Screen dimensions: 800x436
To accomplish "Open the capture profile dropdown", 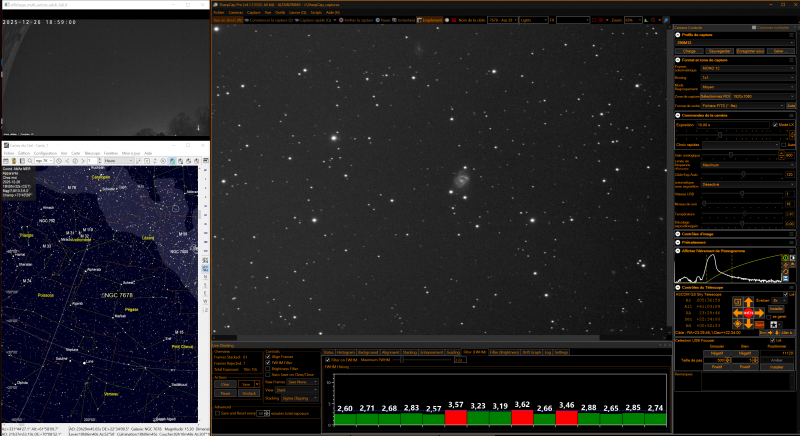I will click(x=734, y=42).
